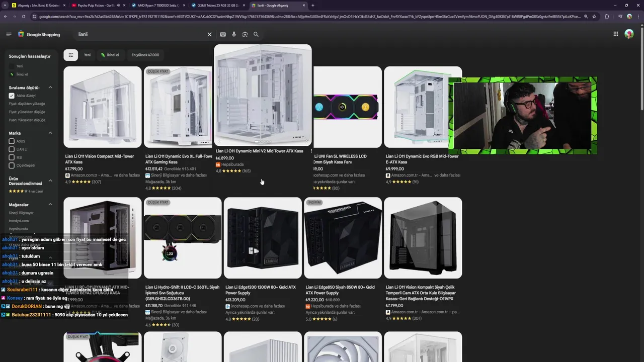Viewport: 644px width, 362px height.
Task: Toggle the En yüksek ₺7.000 chip
Action: pyautogui.click(x=145, y=55)
